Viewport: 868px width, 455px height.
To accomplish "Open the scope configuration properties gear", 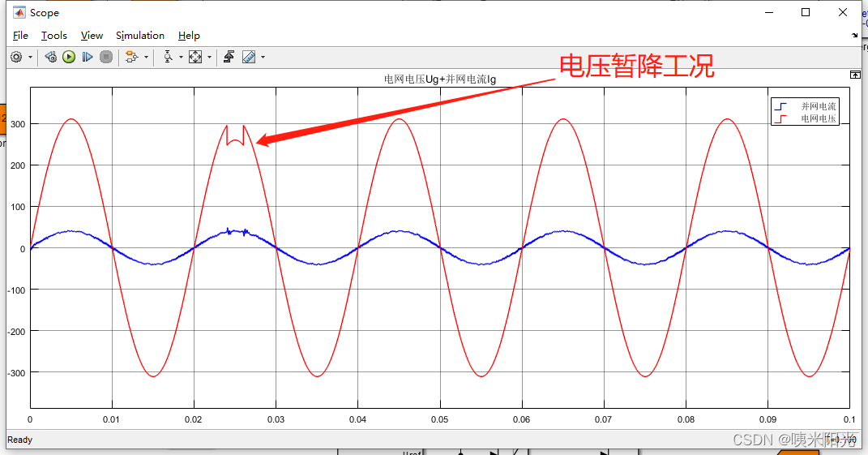I will pyautogui.click(x=16, y=57).
